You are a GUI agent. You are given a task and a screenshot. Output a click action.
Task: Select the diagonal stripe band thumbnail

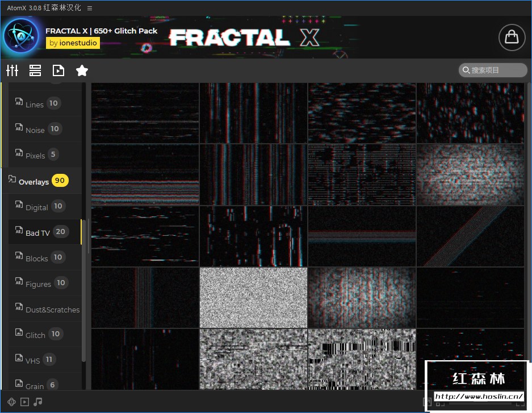[470, 236]
